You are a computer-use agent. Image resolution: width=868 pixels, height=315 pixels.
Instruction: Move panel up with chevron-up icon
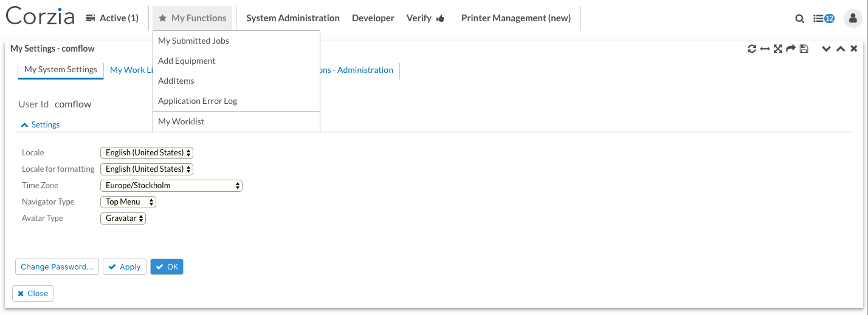pyautogui.click(x=841, y=49)
